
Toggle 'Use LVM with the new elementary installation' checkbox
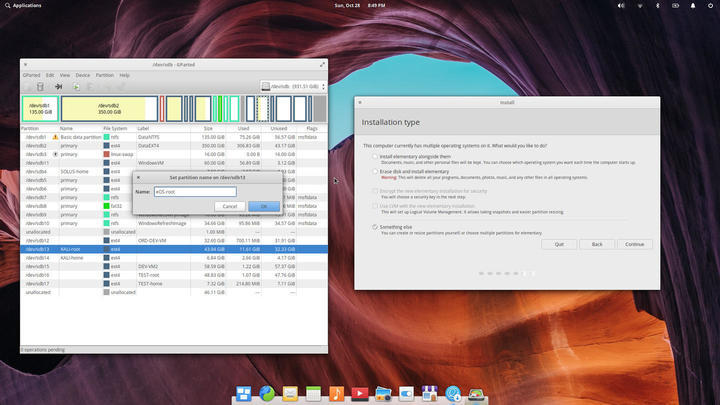(x=375, y=206)
